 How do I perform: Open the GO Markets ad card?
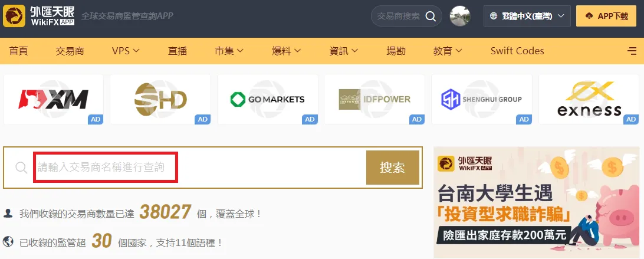coord(267,99)
